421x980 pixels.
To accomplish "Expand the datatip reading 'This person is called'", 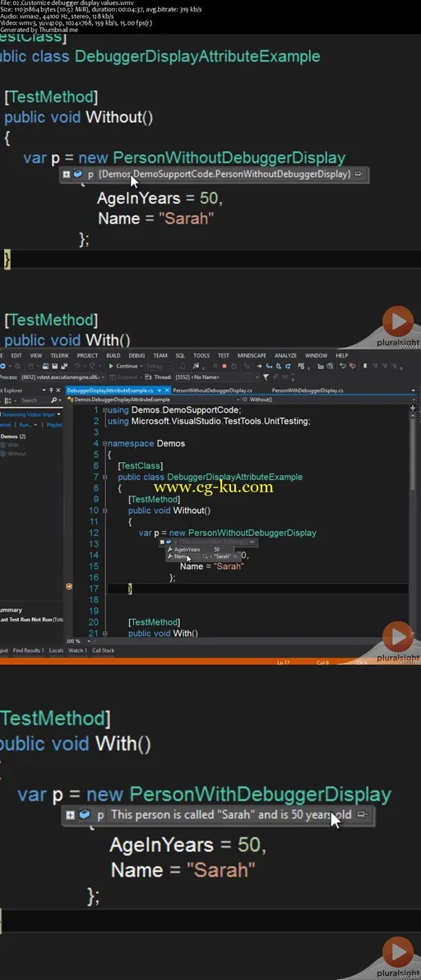I will point(70,815).
